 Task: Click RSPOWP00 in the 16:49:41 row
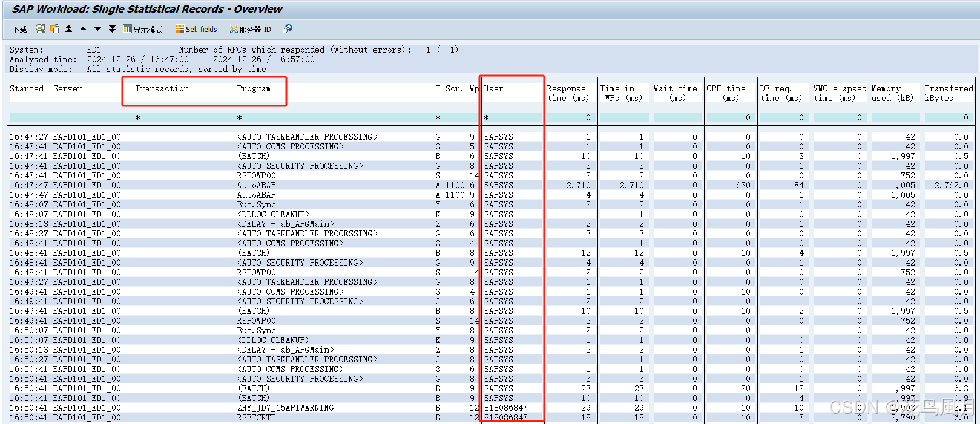click(256, 321)
